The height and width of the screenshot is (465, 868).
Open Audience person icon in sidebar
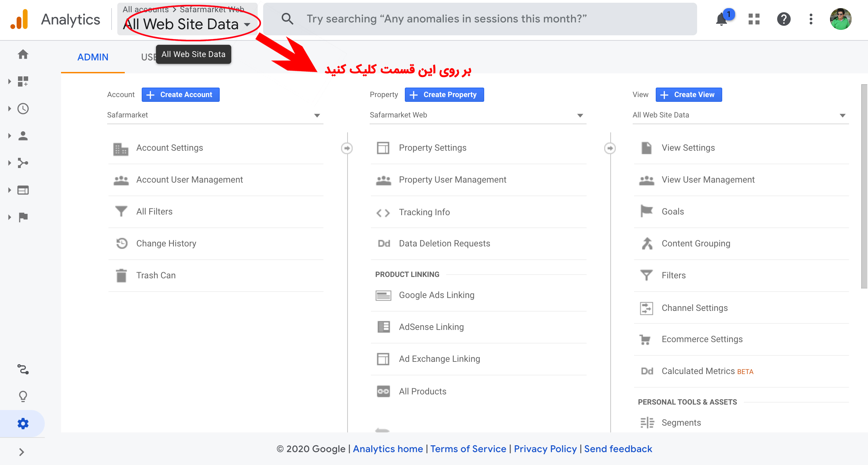[23, 136]
